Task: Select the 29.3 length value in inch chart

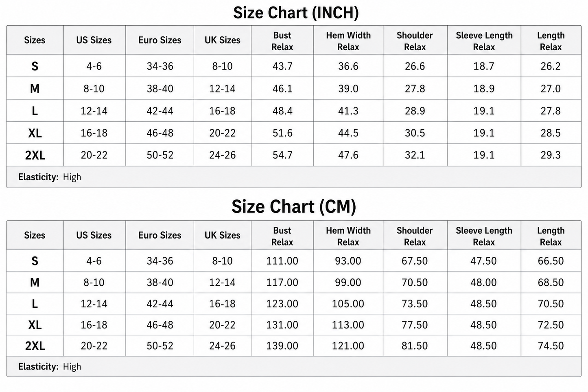Action: point(551,155)
